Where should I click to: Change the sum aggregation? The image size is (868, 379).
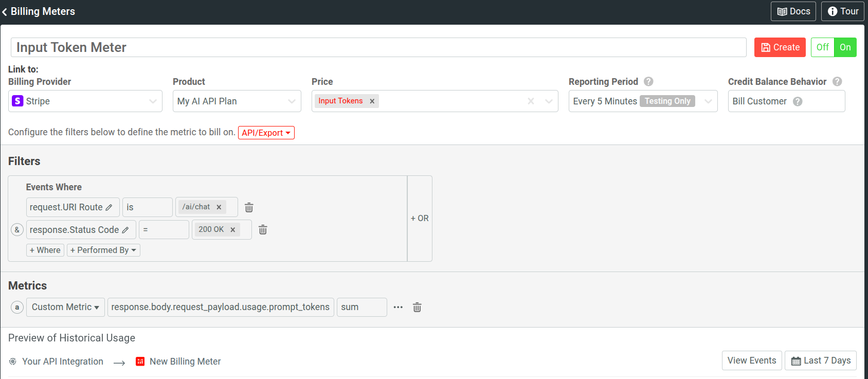pyautogui.click(x=362, y=308)
